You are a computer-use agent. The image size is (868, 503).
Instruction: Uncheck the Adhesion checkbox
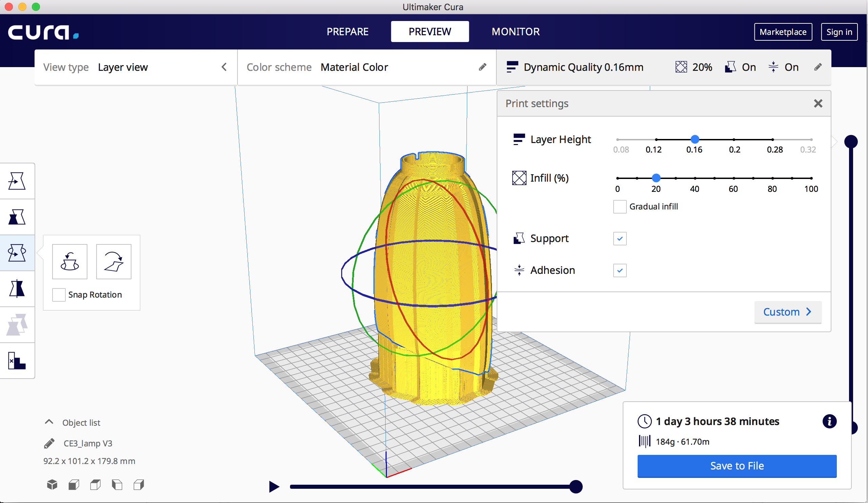coord(620,270)
